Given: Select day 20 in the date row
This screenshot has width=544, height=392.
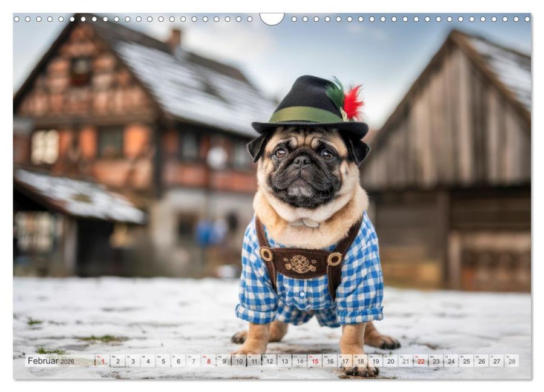Looking at the screenshot, I should 391,361.
